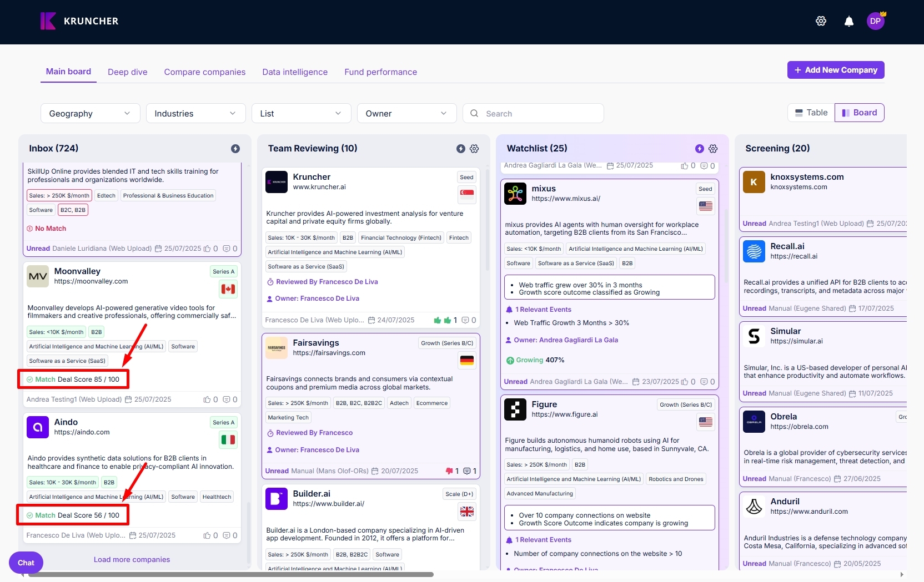This screenshot has width=924, height=582.
Task: Click Singapore flag on Kruncher card
Action: pyautogui.click(x=467, y=195)
